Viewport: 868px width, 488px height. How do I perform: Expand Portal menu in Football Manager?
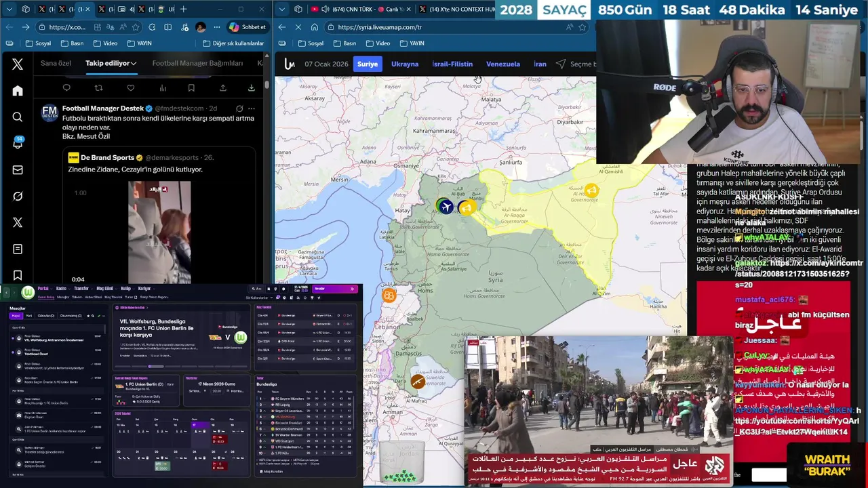[45, 289]
